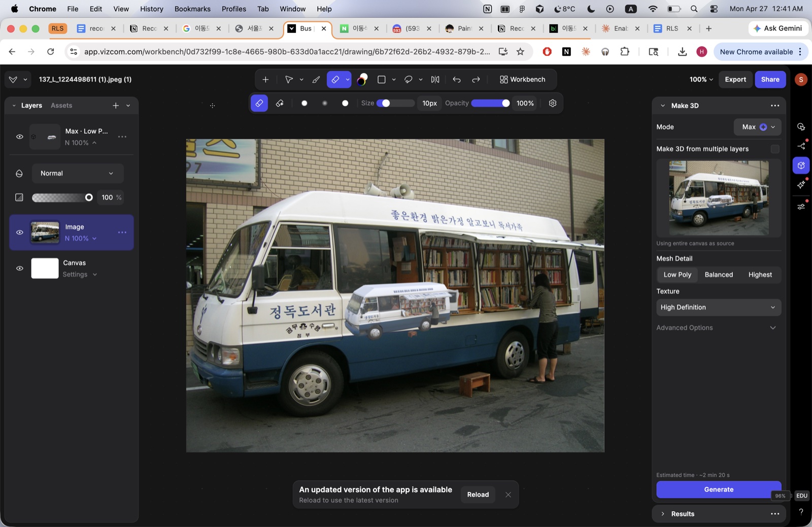Select the Paintbrush tool
Image resolution: width=812 pixels, height=527 pixels.
(316, 79)
